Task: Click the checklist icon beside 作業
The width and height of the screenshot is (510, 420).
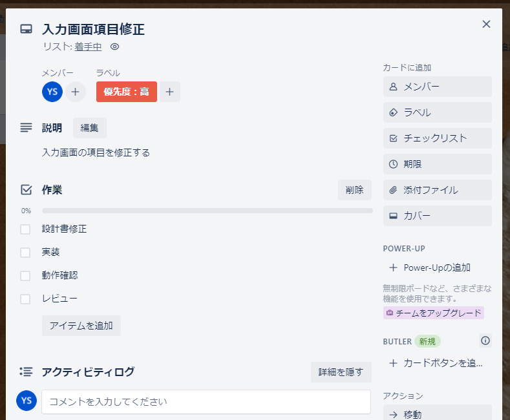Action: [x=26, y=189]
